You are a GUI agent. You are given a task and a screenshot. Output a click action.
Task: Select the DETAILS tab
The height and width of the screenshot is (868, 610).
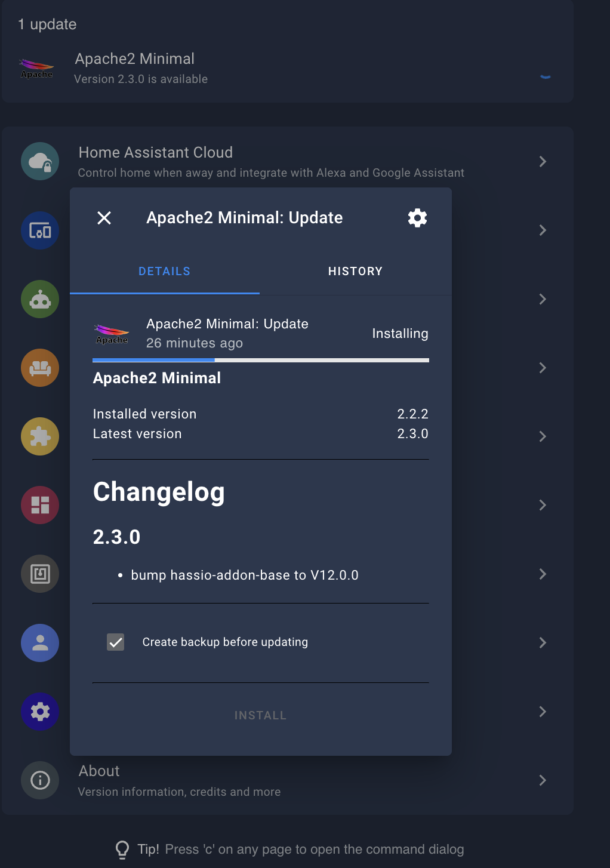point(164,271)
